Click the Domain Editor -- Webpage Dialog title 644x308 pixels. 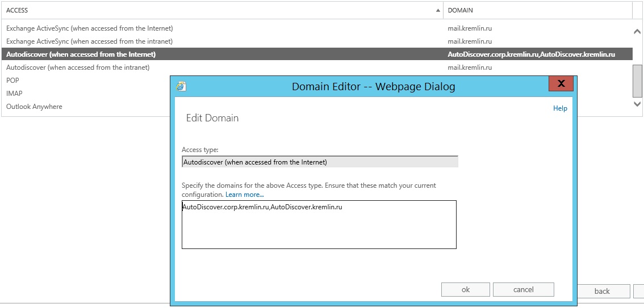pos(373,87)
